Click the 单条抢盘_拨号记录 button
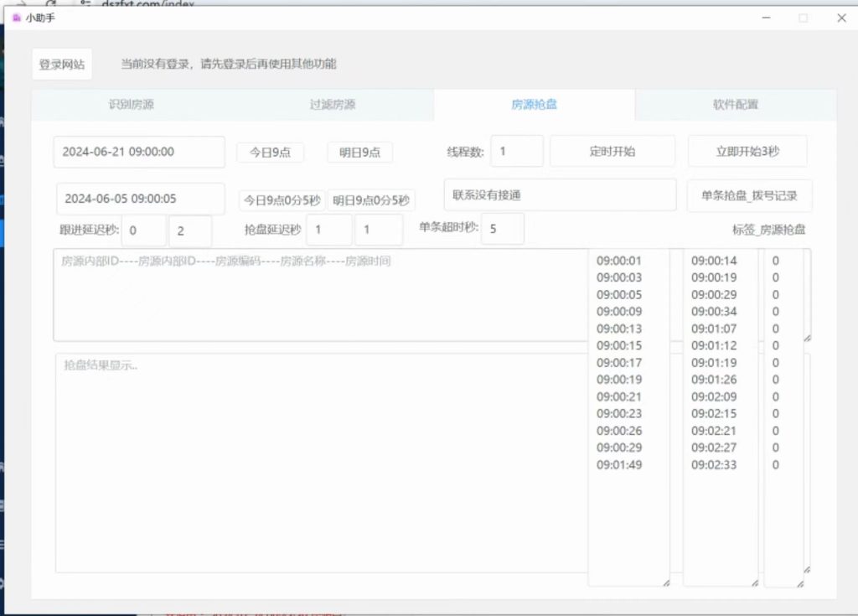858x616 pixels. pyautogui.click(x=749, y=195)
